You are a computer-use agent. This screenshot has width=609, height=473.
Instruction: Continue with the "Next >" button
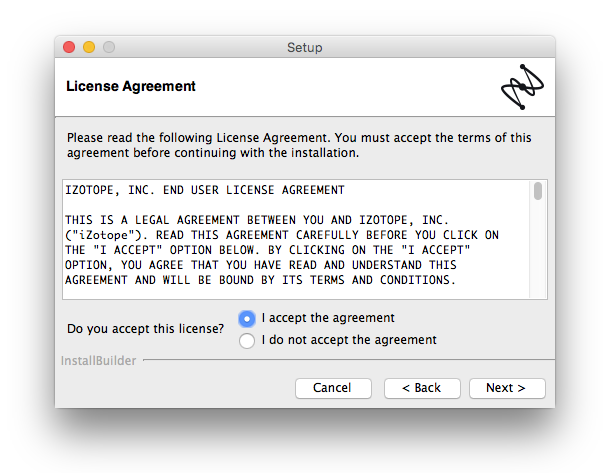click(507, 388)
